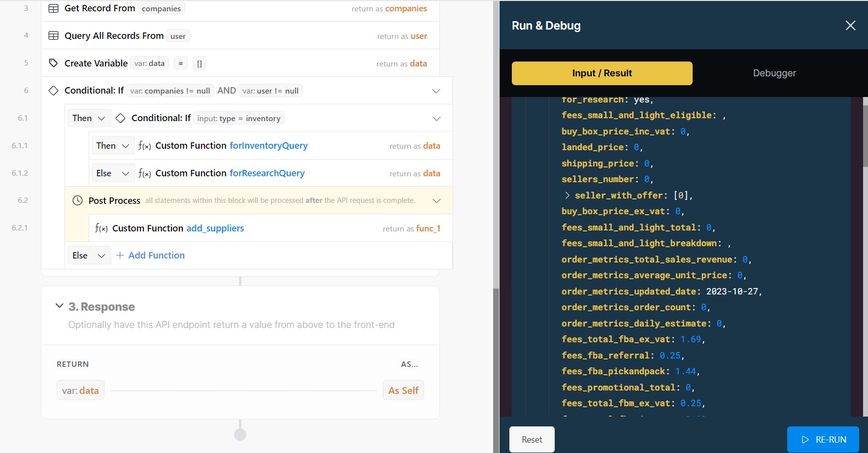Open the Then dropdown on step 6.1.1
This screenshot has width=868, height=453.
(x=113, y=146)
